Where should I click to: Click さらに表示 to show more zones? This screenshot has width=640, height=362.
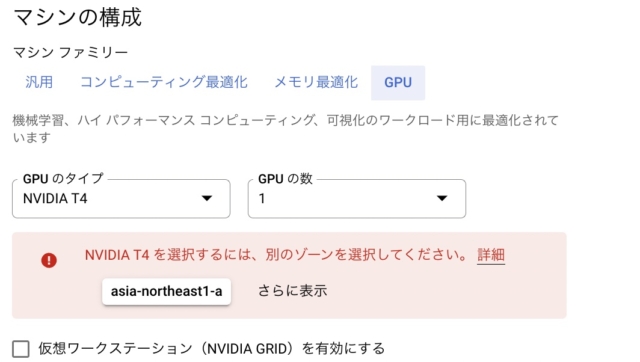point(292,291)
